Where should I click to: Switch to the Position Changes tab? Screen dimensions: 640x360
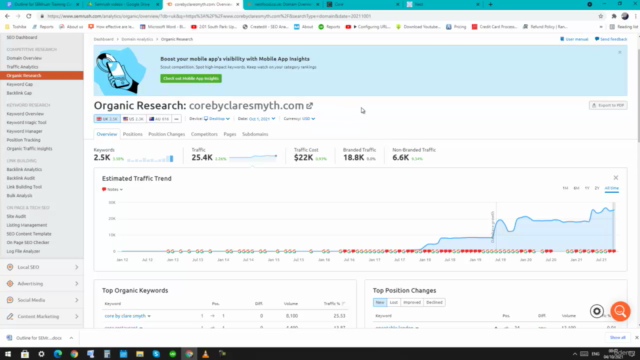[x=167, y=134]
